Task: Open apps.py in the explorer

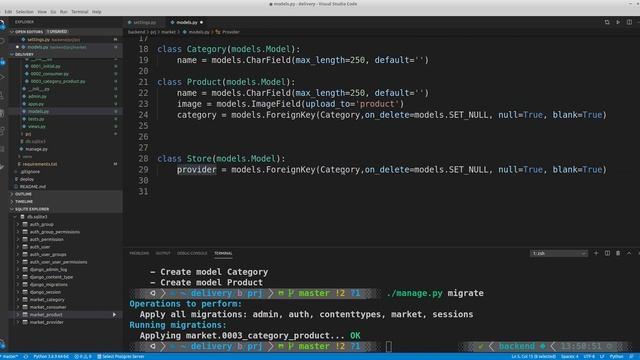Action: (36, 104)
